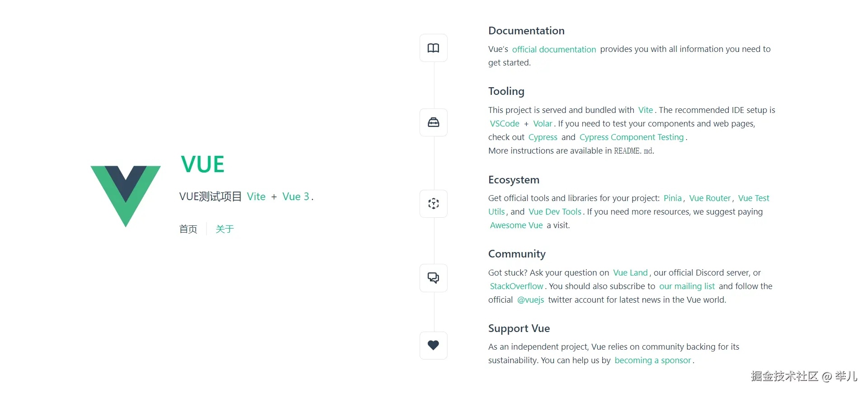Open the Cypress Component Testing link
This screenshot has width=868, height=393.
pos(631,137)
